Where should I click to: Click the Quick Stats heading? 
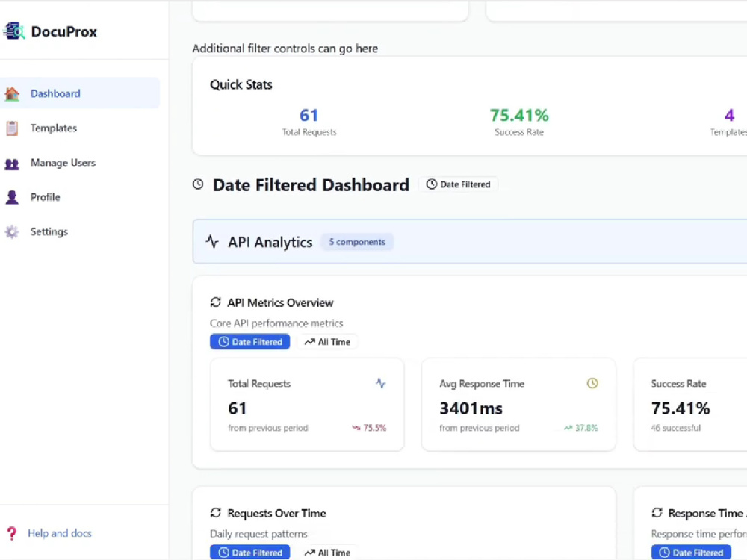(241, 84)
